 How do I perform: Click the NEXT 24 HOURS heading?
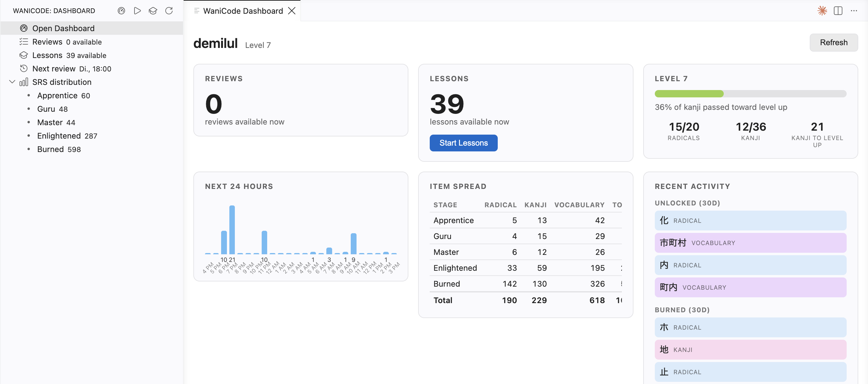pyautogui.click(x=239, y=187)
